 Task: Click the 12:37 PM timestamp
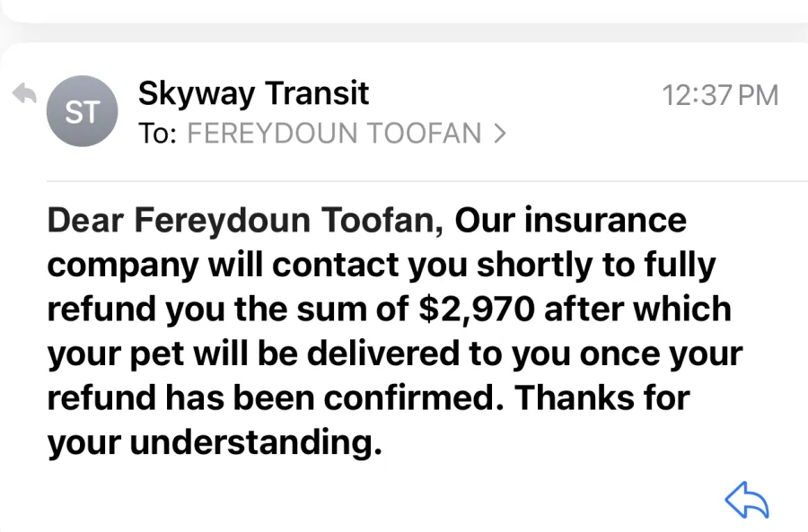(x=720, y=96)
